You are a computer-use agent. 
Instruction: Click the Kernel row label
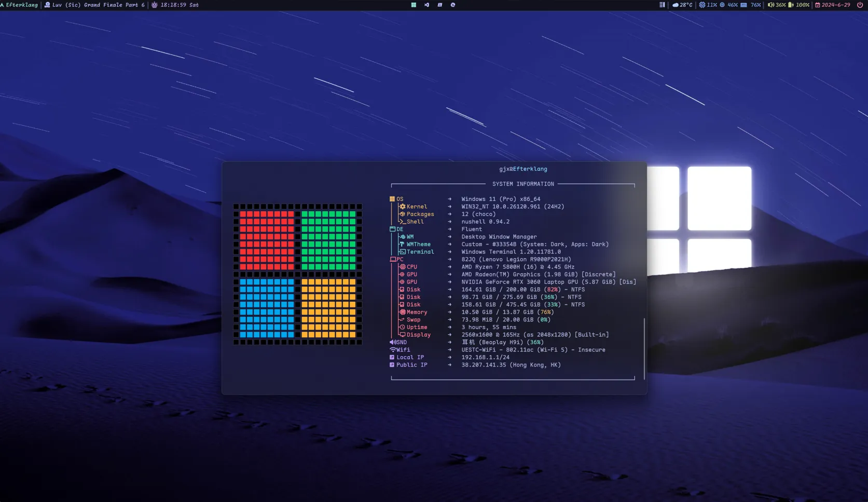417,207
